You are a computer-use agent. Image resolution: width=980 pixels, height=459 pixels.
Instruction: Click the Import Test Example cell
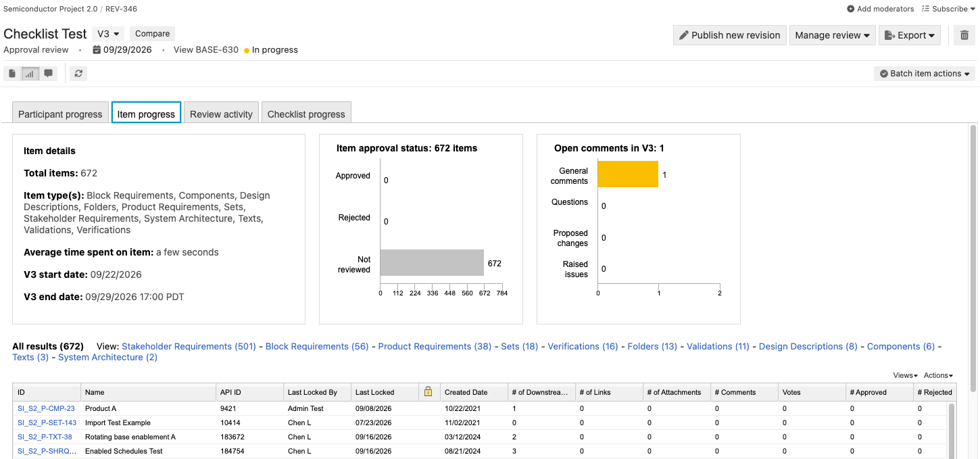pyautogui.click(x=149, y=422)
